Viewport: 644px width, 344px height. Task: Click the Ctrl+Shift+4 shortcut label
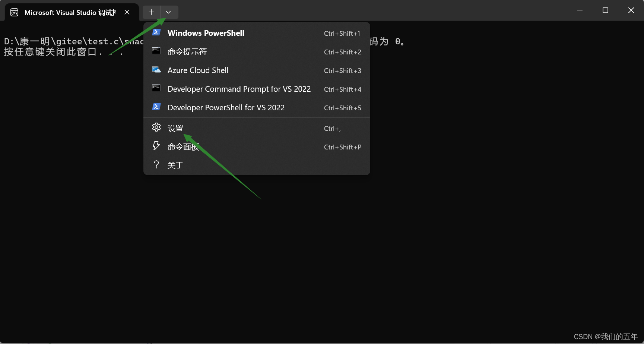point(342,89)
